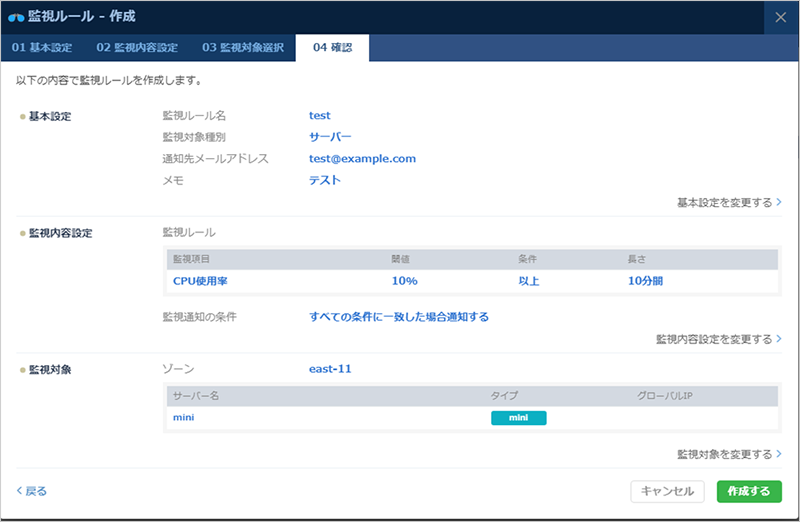Select the 04 確認 tab
This screenshot has width=800, height=522.
[332, 47]
